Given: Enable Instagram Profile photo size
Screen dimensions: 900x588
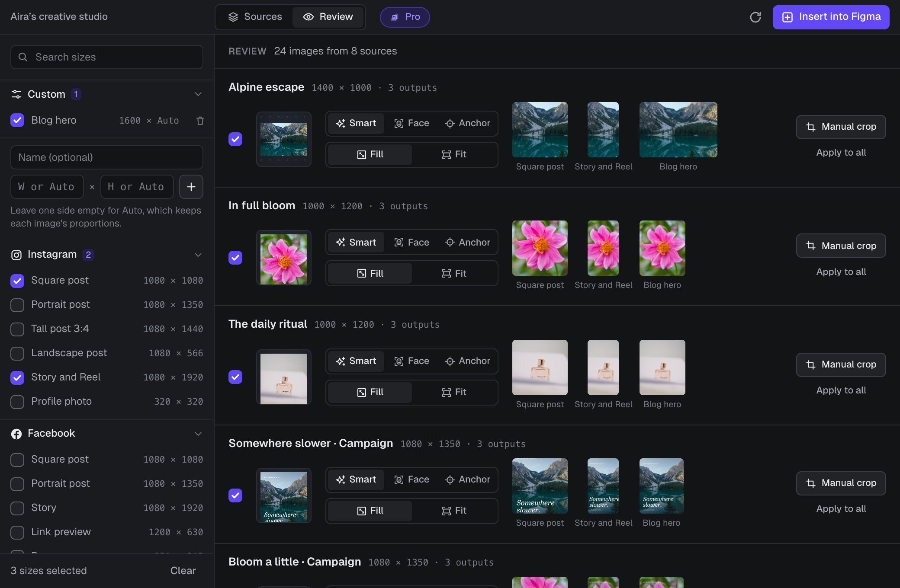Looking at the screenshot, I should coord(17,402).
